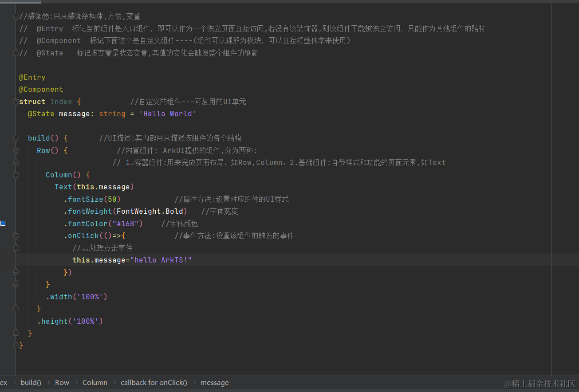This screenshot has width=579, height=392.
Task: Collapse the build() method block
Action: coord(16,138)
